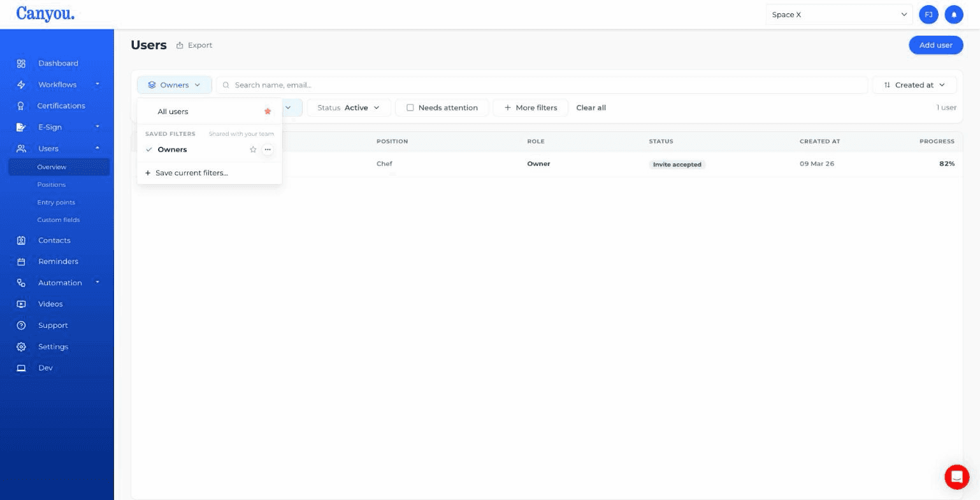Select the Owners saved filter entry

coord(172,150)
